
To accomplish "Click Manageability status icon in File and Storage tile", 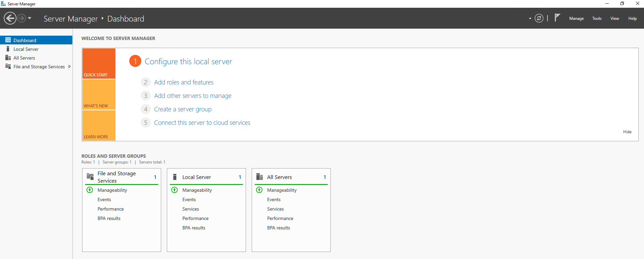I will pyautogui.click(x=90, y=190).
